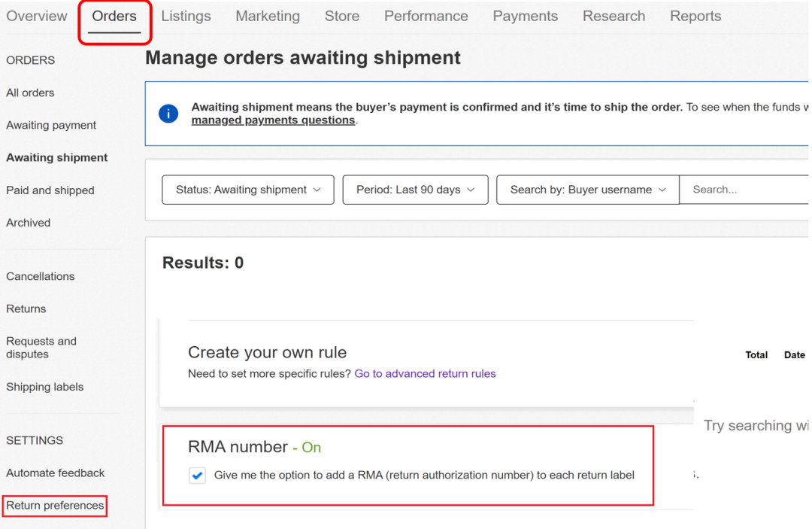Viewport: 812px width, 529px height.
Task: Toggle the RMA number checkbox
Action: coord(197,476)
